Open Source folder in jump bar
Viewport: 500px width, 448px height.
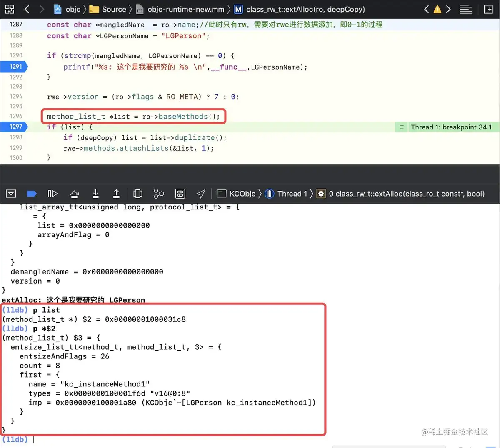[x=108, y=9]
